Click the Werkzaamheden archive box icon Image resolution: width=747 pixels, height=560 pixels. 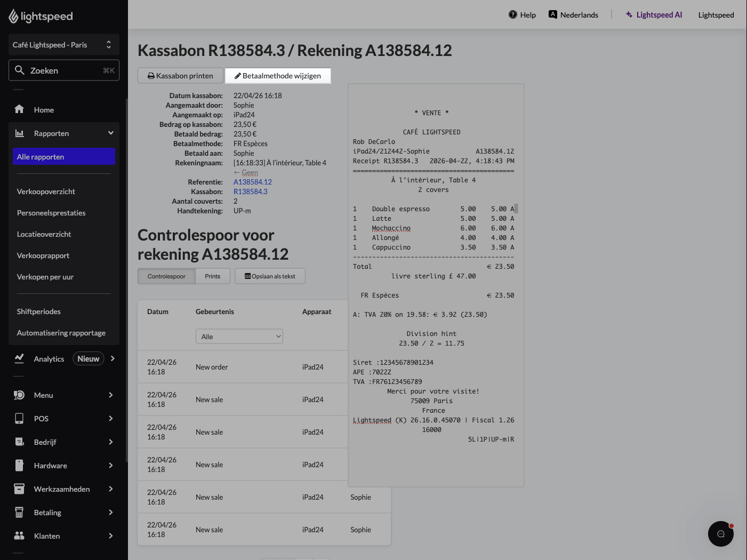coord(19,489)
